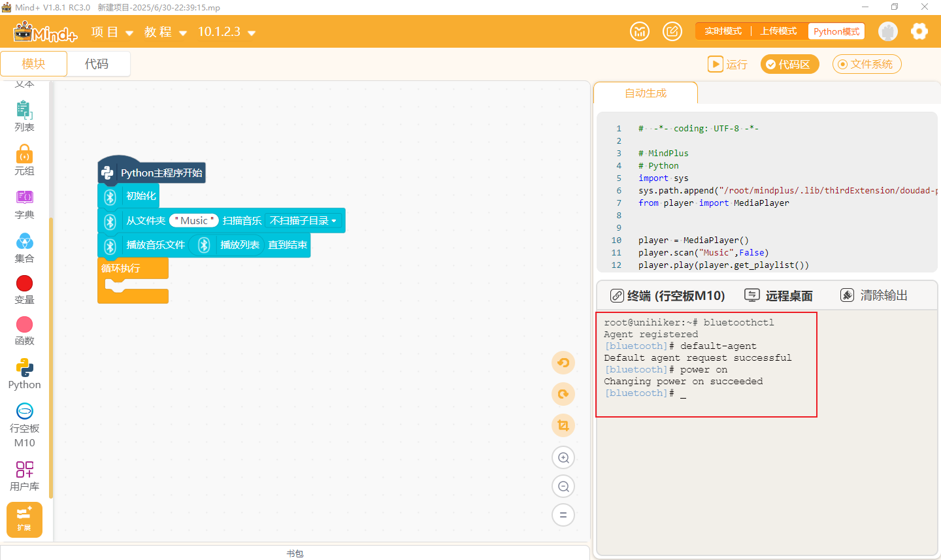
Task: Click code line 11 player.scan
Action: (x=703, y=253)
